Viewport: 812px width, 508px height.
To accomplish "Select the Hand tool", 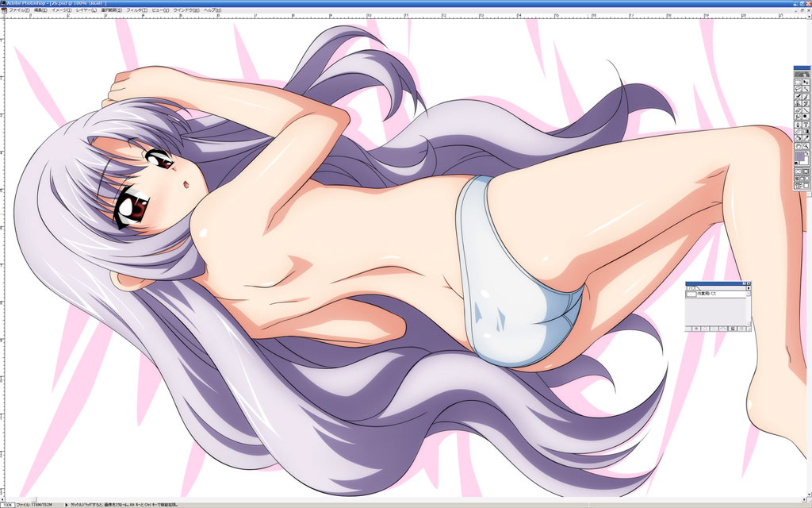I will 798,146.
